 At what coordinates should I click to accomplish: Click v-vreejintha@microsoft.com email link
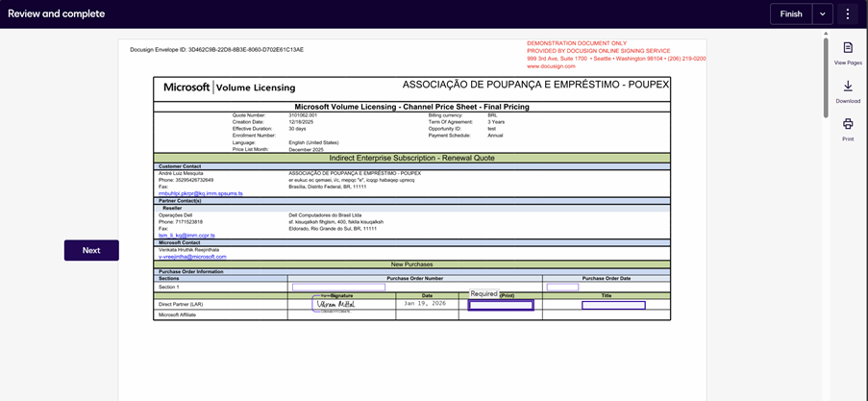(x=192, y=257)
